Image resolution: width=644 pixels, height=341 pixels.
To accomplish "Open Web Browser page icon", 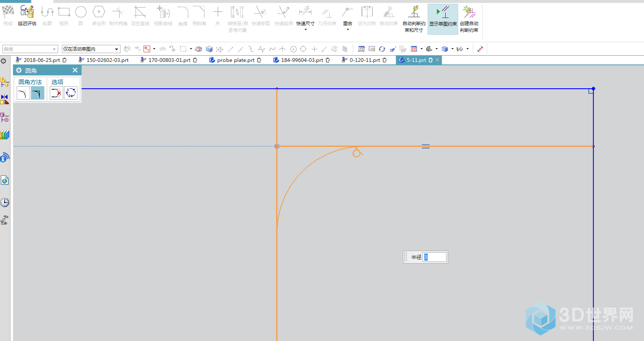I will (5, 180).
